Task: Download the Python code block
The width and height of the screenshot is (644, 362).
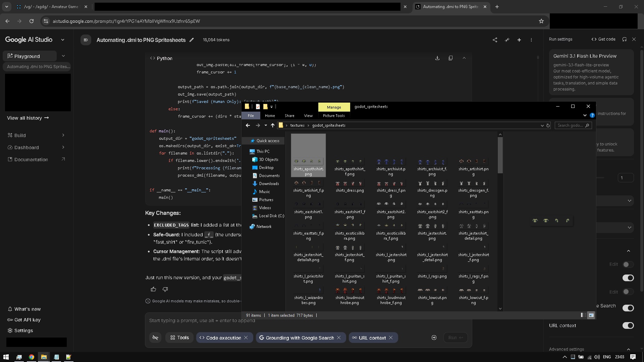Action: tap(437, 58)
